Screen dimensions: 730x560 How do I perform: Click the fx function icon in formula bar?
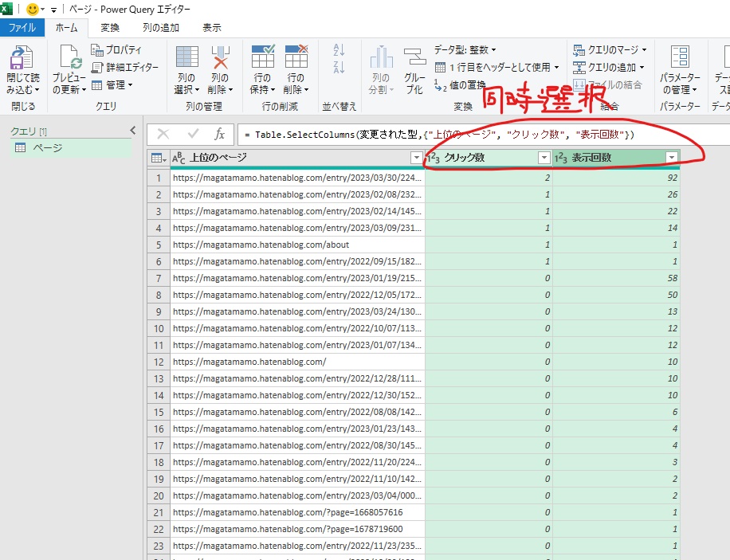(x=219, y=134)
